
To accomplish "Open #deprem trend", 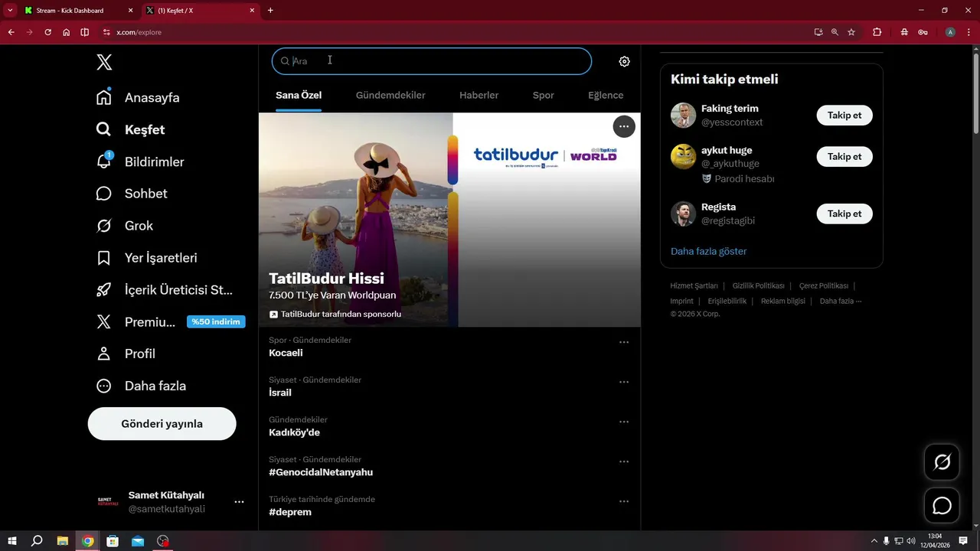I will (290, 512).
